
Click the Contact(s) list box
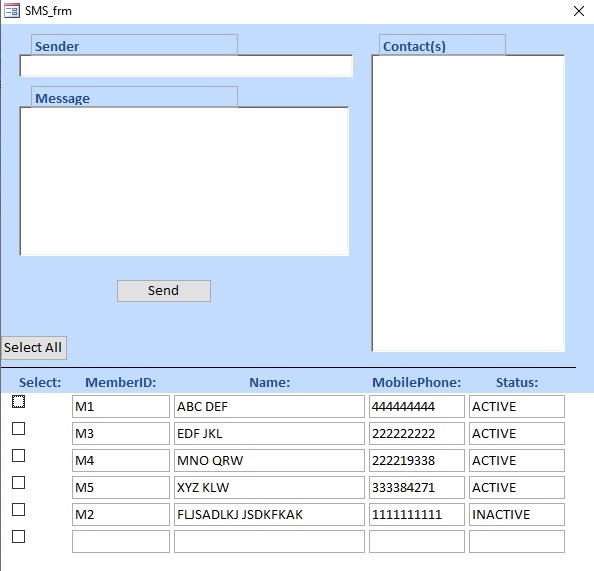coord(468,203)
